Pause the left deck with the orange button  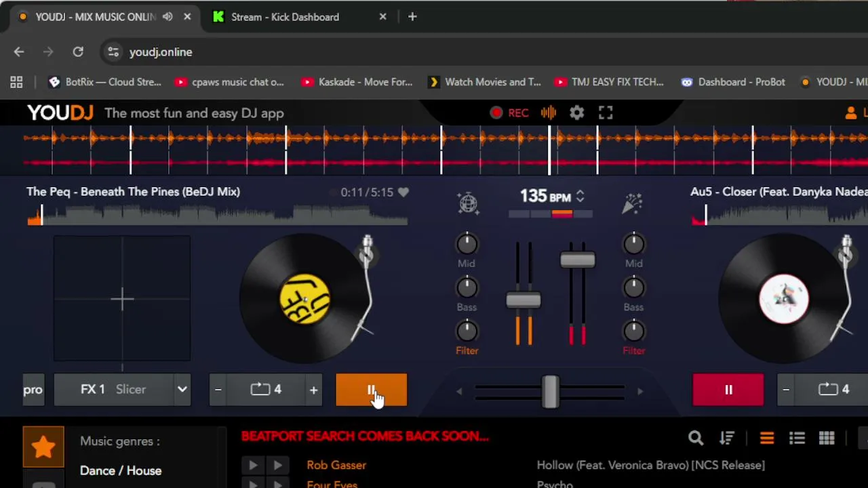[372, 390]
